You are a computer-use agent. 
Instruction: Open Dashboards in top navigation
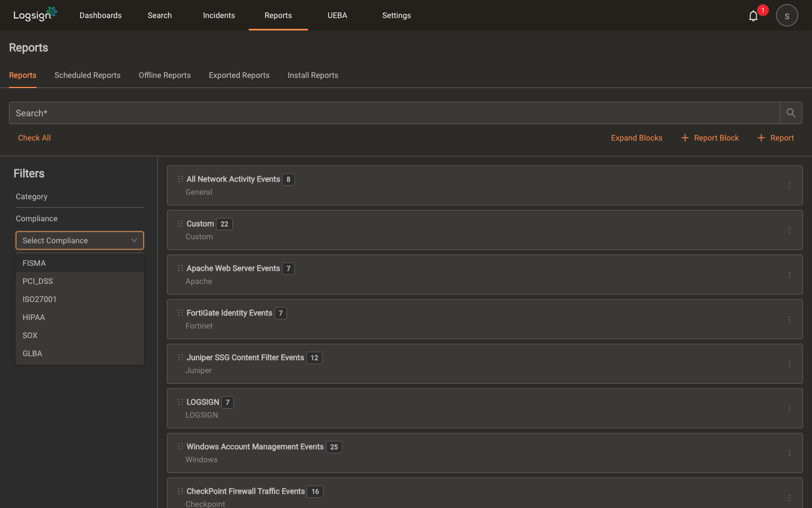pos(100,15)
